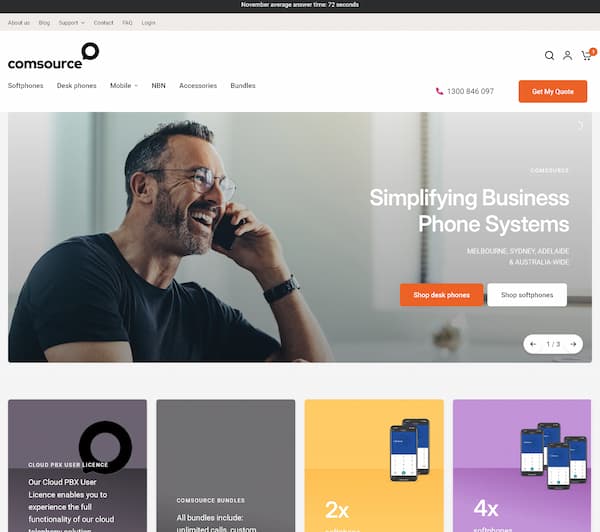Image resolution: width=600 pixels, height=532 pixels.
Task: Open the Login link
Action: tap(148, 23)
